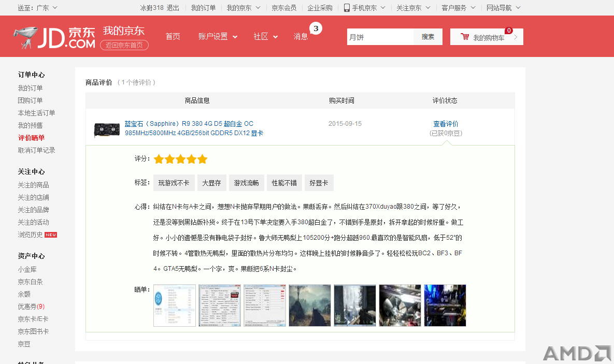
Task: Click the messages badge showing 3
Action: [316, 28]
